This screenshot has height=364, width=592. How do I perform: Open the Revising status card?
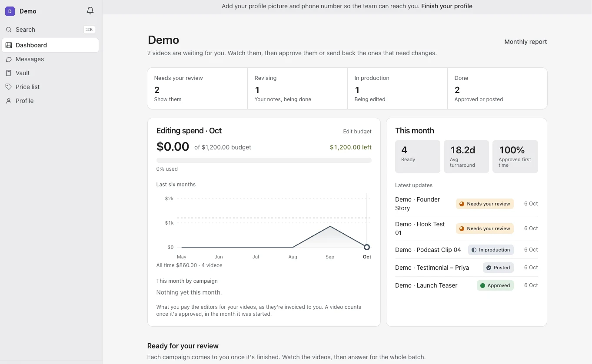pyautogui.click(x=297, y=88)
